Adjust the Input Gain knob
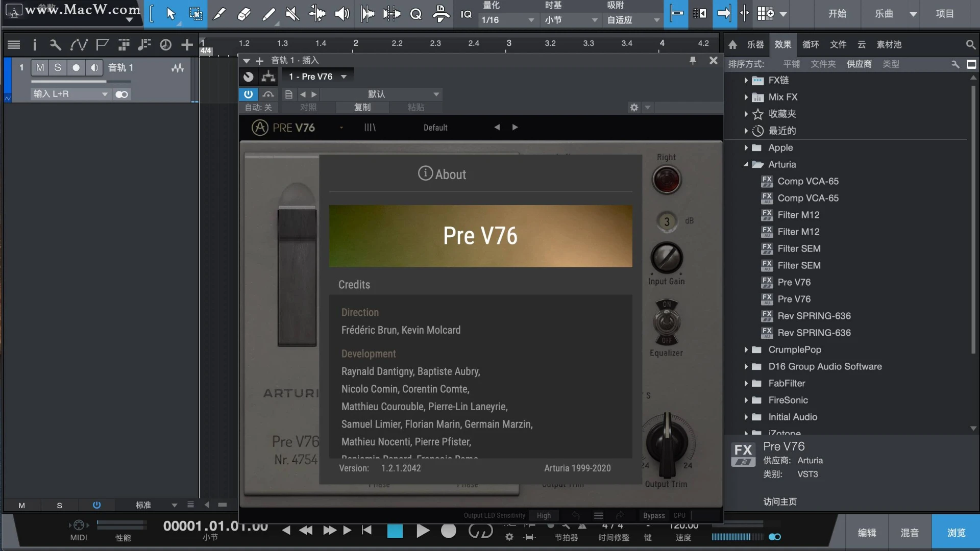Image resolution: width=980 pixels, height=551 pixels. pyautogui.click(x=667, y=258)
